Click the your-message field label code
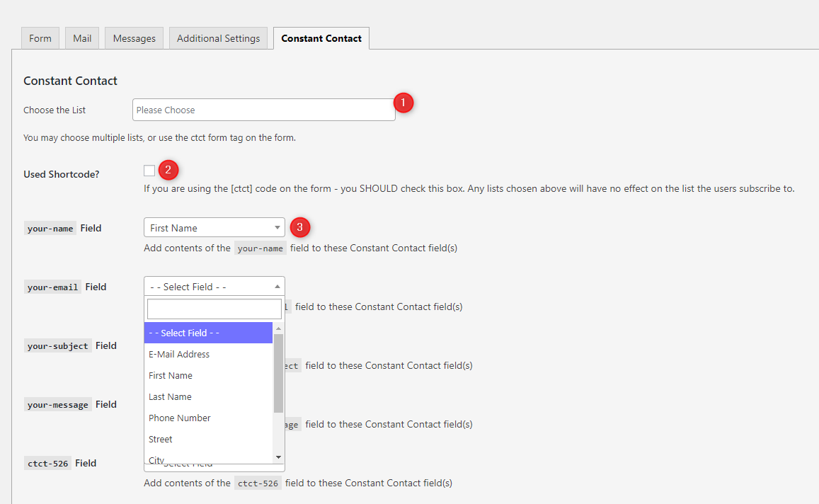The height and width of the screenshot is (504, 819). [x=58, y=404]
